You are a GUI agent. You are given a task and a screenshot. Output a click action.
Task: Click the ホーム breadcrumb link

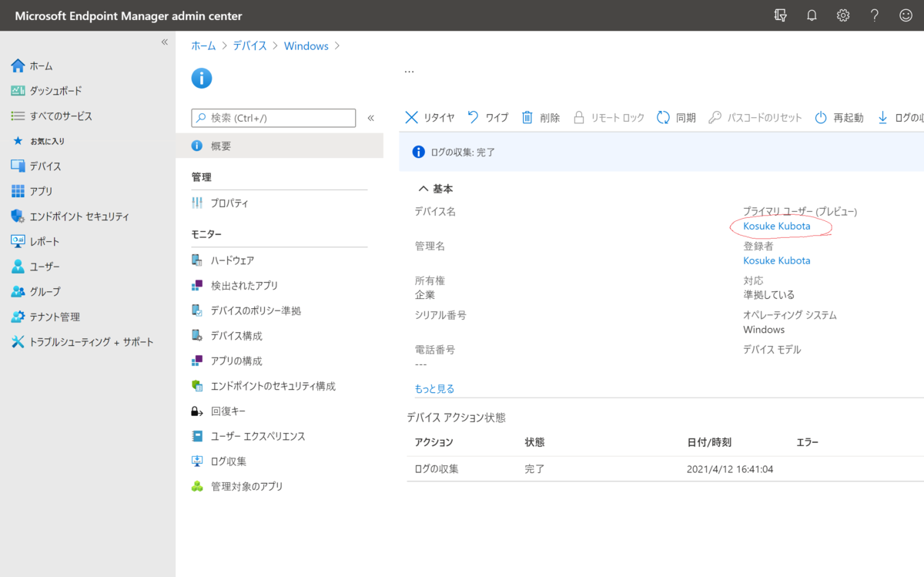click(x=203, y=46)
